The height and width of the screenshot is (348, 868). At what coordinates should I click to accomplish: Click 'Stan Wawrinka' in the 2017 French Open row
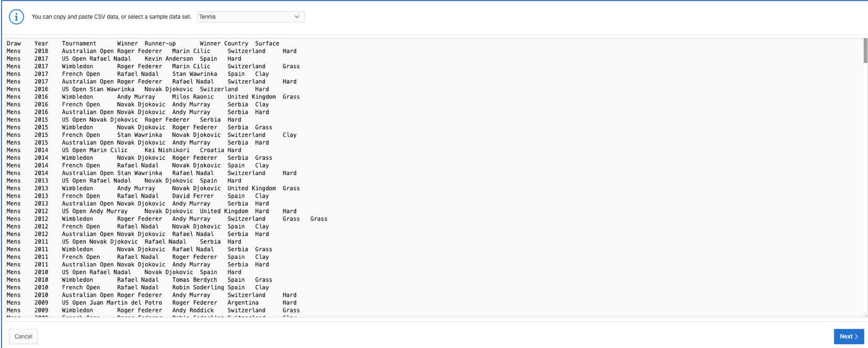pyautogui.click(x=195, y=74)
